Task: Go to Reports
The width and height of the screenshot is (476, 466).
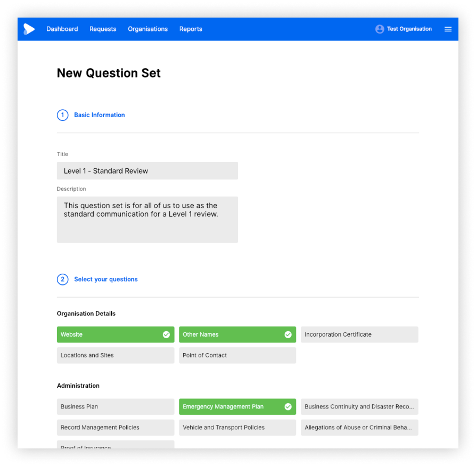Action: (x=191, y=29)
